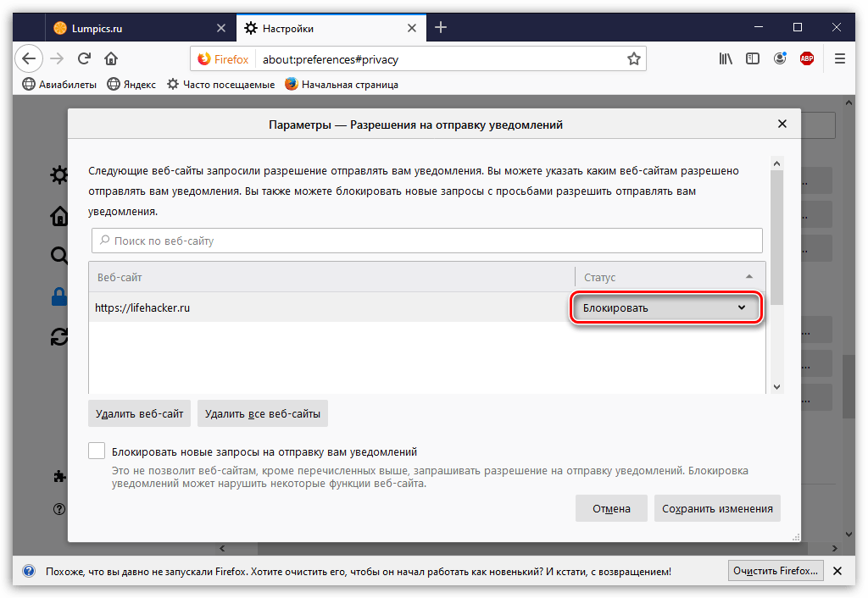The width and height of the screenshot is (868, 598).
Task: Close the Настройки tab
Action: tap(412, 28)
